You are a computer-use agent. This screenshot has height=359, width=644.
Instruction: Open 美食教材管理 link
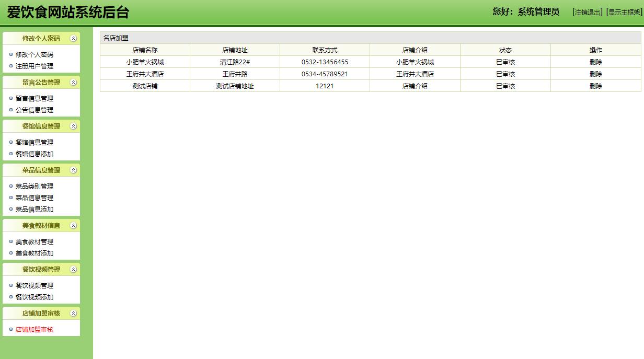[x=34, y=241]
